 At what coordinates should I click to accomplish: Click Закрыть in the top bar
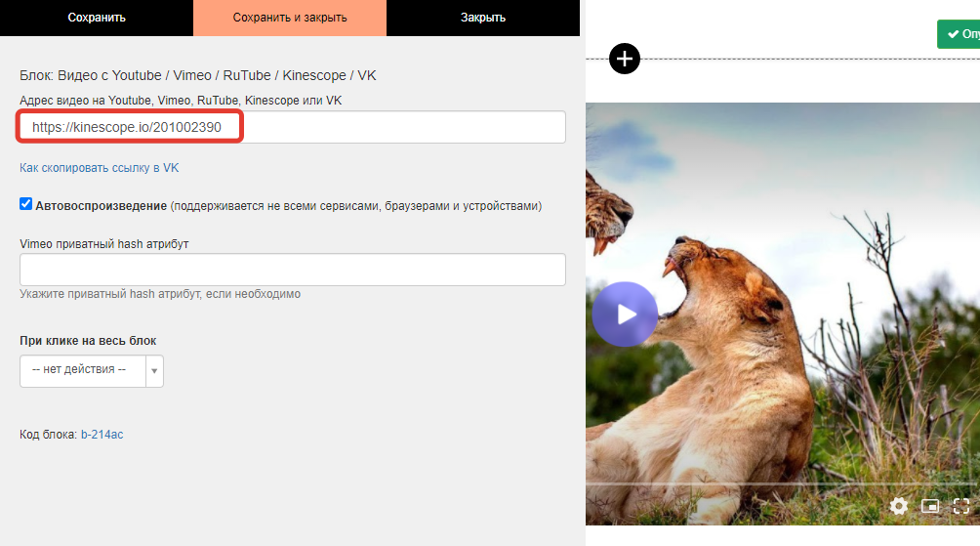[483, 18]
